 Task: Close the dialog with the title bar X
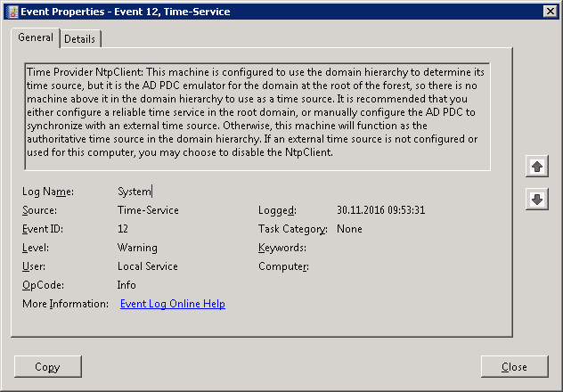tap(550, 11)
